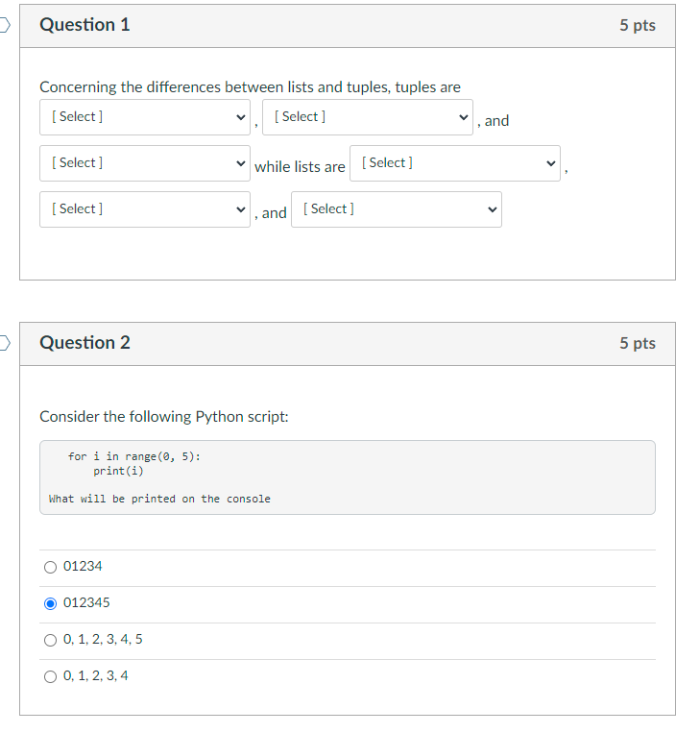This screenshot has height=733, width=700.
Task: Click the chevron of the dropdown after 'while lists are'
Action: (x=551, y=163)
